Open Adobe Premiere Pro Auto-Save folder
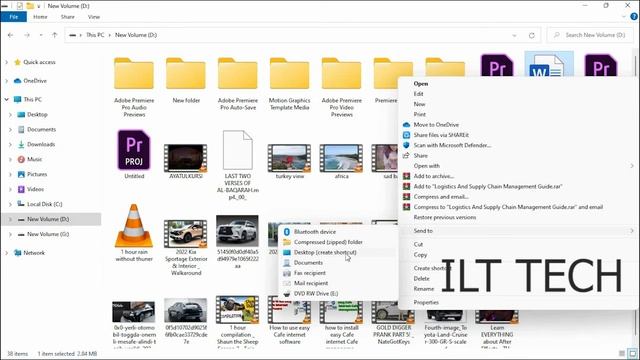This screenshot has height=360, width=640. pos(238,73)
